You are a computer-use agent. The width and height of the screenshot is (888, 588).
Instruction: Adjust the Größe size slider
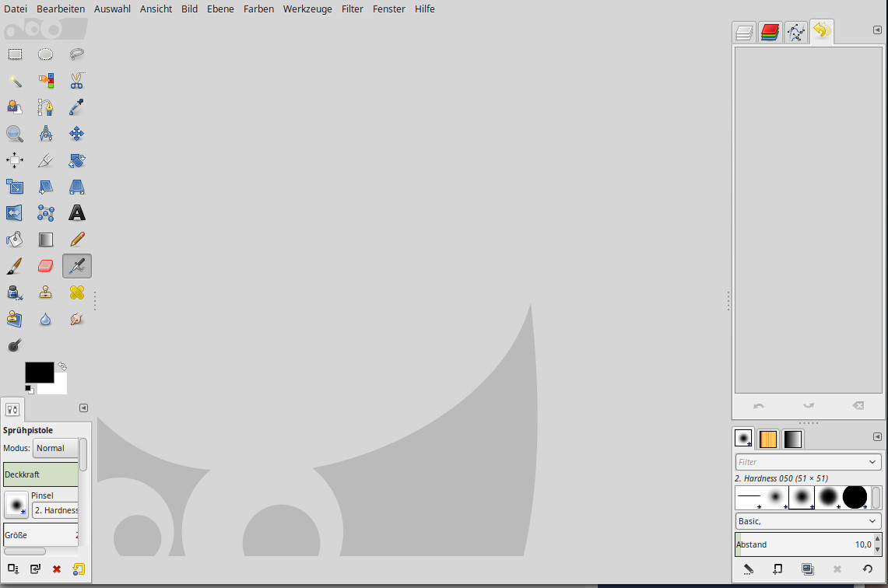(x=40, y=535)
